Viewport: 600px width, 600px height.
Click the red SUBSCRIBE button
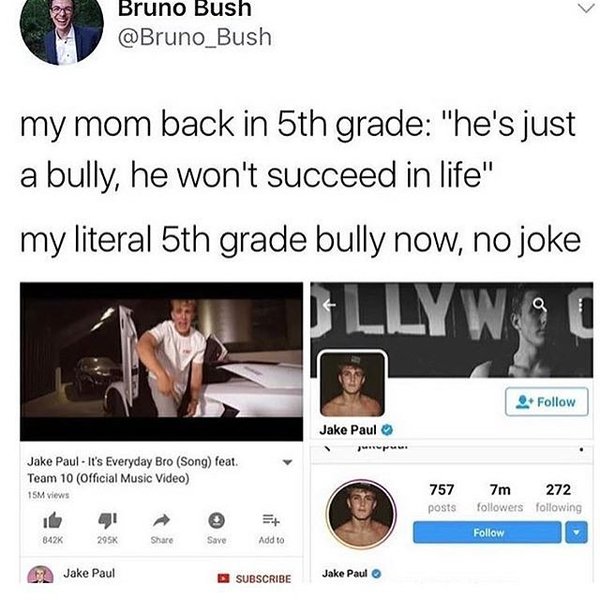pyautogui.click(x=254, y=579)
